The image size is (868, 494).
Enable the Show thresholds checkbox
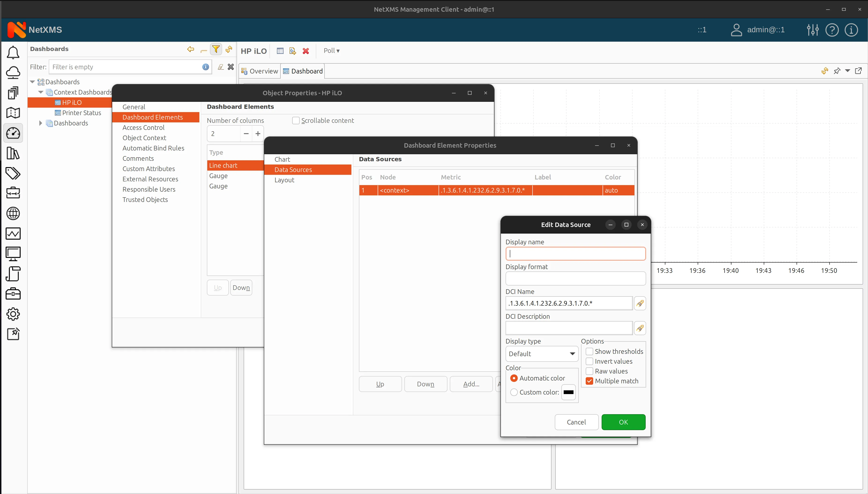click(589, 351)
